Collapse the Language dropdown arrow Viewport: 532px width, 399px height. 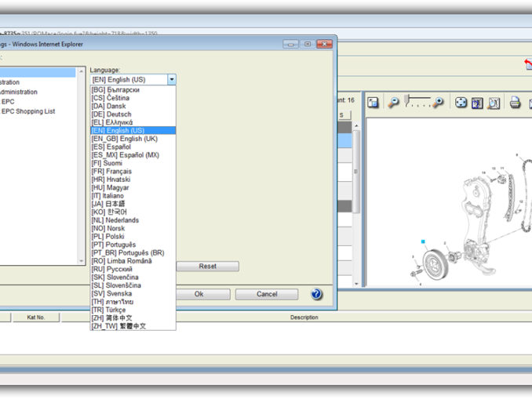pos(171,80)
